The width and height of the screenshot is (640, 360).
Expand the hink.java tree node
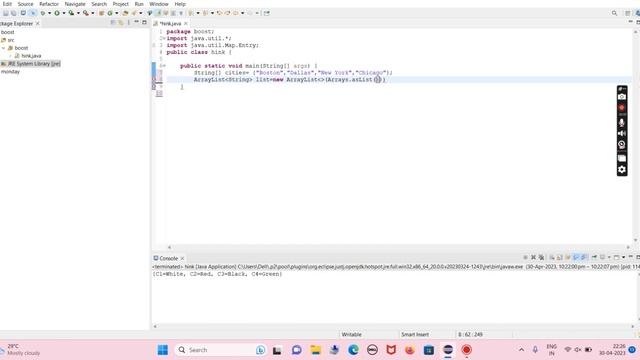(x=11, y=56)
